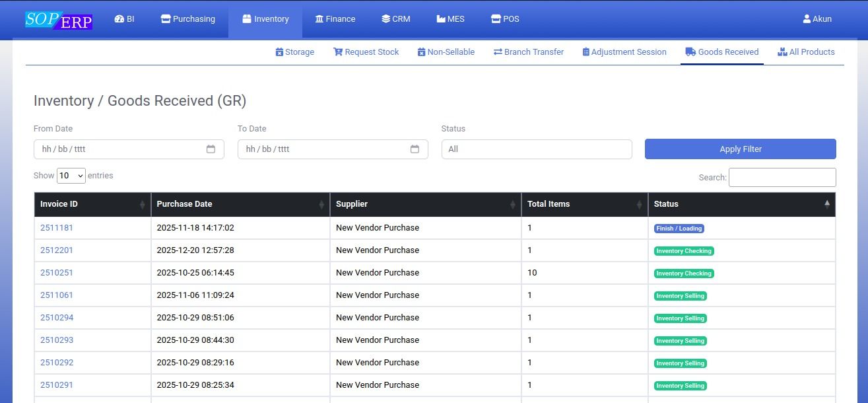Click the SOP ERP logo
The image size is (868, 403).
59,20
